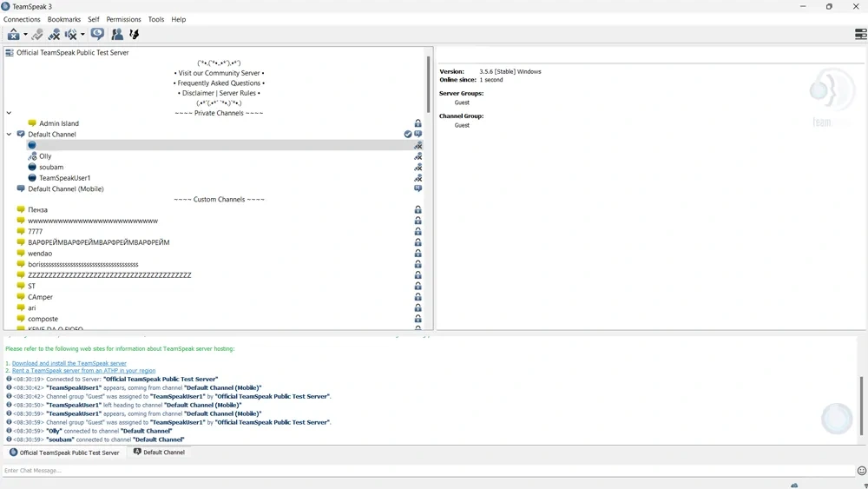Viewport: 868px width, 489px height.
Task: Click padlock on composte row
Action: [x=418, y=319]
